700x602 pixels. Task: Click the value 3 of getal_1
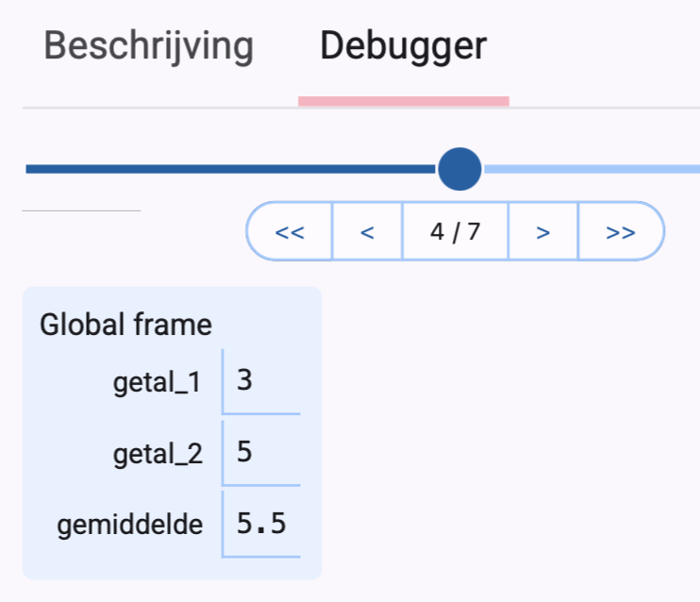coord(245,382)
